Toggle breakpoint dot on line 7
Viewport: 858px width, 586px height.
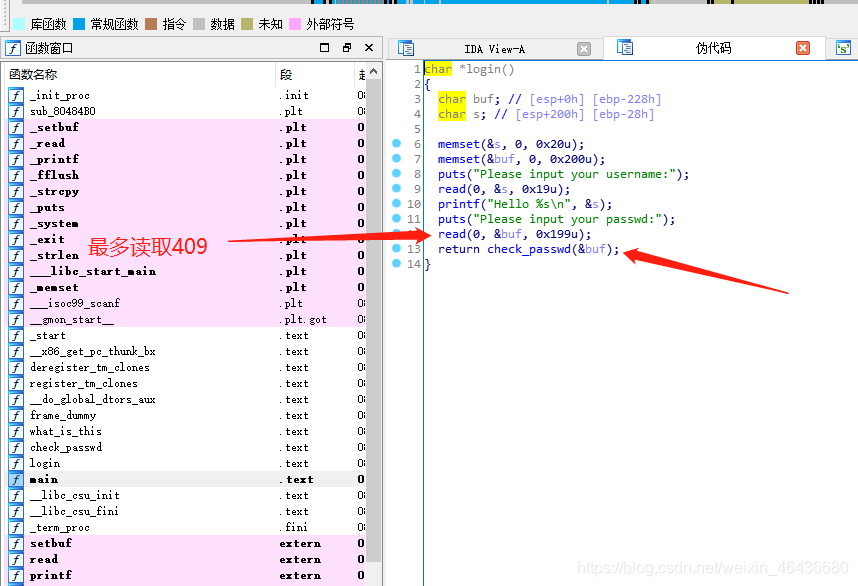tap(397, 158)
